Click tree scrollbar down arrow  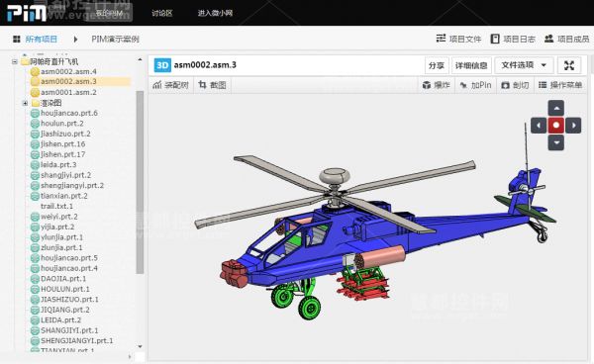140,346
